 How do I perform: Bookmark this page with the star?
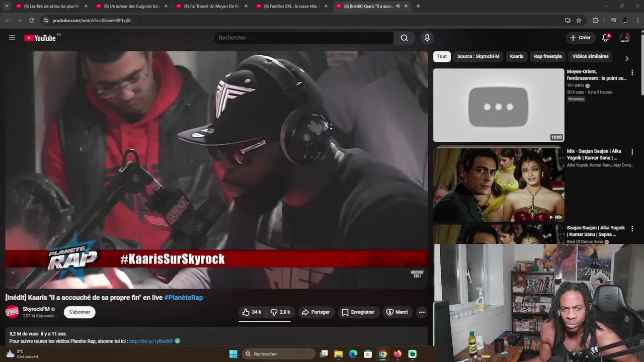pyautogui.click(x=579, y=20)
